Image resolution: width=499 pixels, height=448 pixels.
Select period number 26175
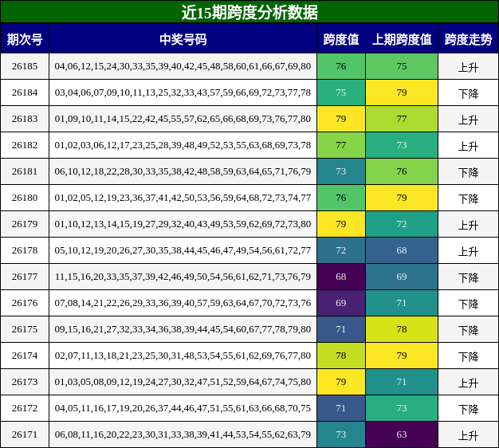point(25,329)
